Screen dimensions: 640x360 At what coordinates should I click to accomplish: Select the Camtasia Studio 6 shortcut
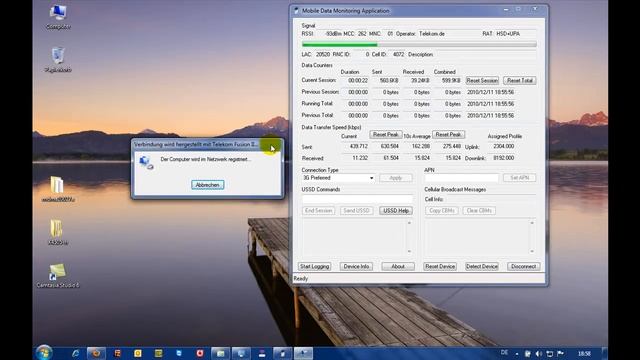click(x=58, y=276)
